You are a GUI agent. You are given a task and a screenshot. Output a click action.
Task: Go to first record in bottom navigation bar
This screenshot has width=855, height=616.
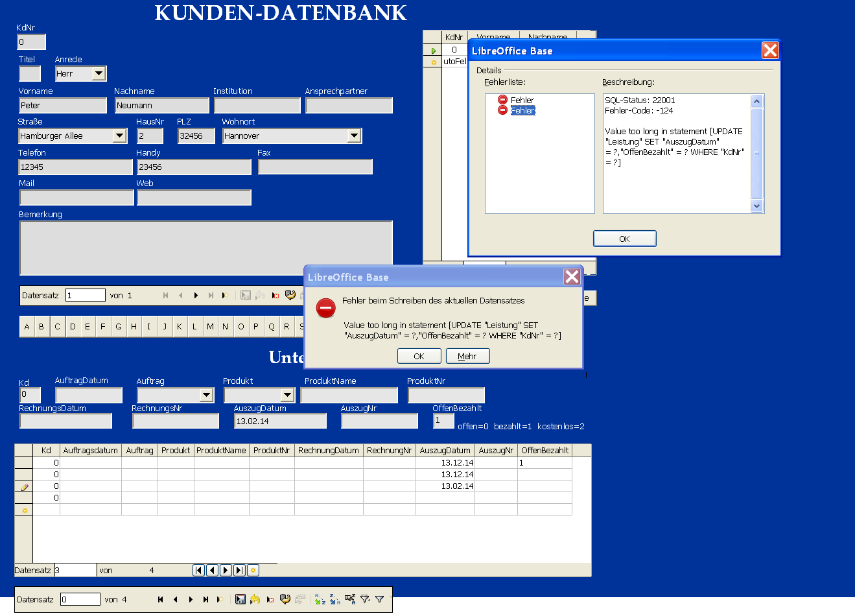click(x=160, y=600)
